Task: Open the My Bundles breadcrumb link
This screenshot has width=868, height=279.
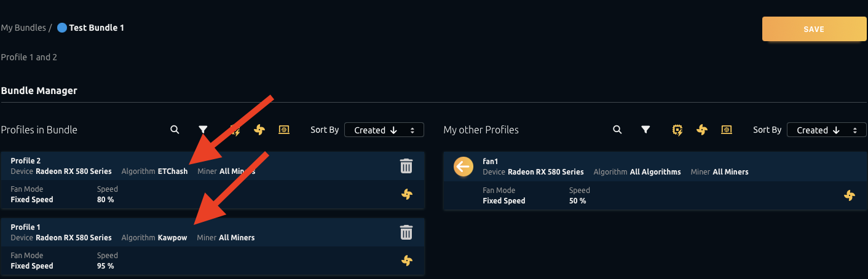Action: click(23, 28)
